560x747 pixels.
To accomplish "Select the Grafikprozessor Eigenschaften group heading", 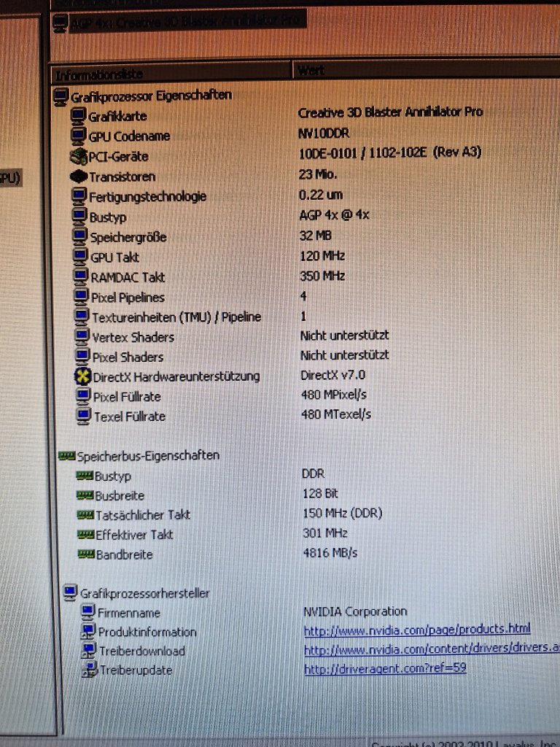I will coord(151,96).
